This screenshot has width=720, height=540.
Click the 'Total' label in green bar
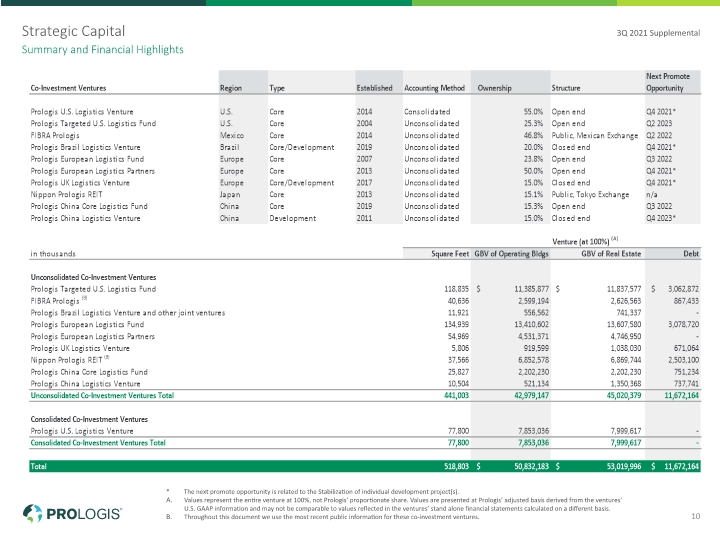(x=39, y=467)
